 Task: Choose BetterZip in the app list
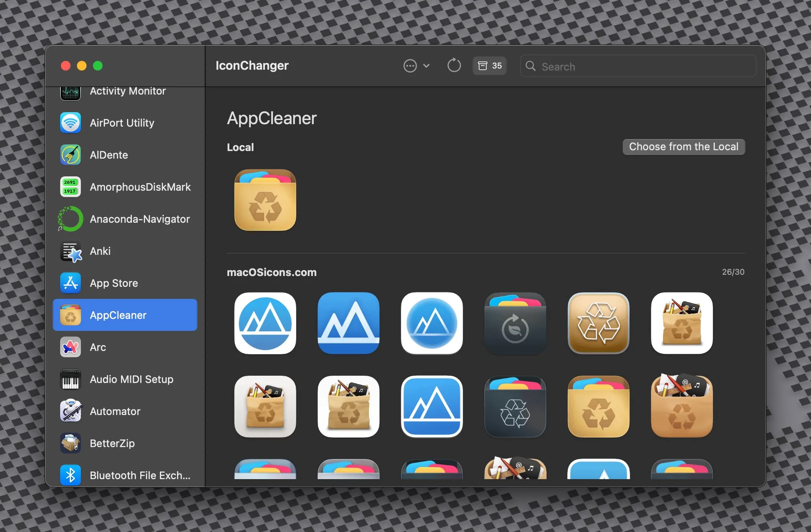(112, 443)
